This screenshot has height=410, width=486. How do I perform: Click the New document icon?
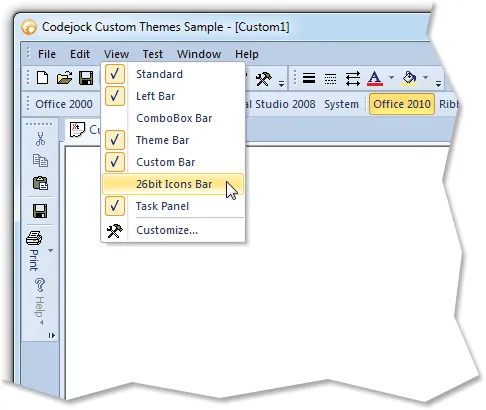pyautogui.click(x=43, y=78)
